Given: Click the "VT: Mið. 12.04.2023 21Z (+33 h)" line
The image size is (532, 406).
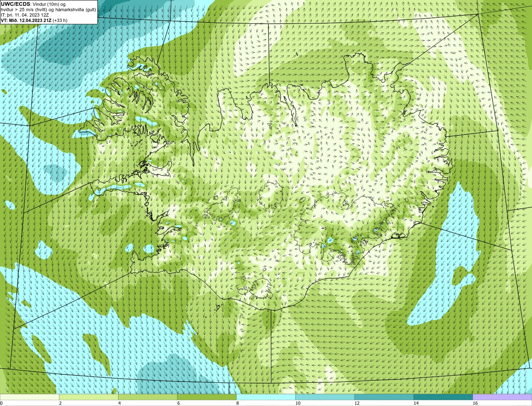Looking at the screenshot, I should [x=34, y=20].
